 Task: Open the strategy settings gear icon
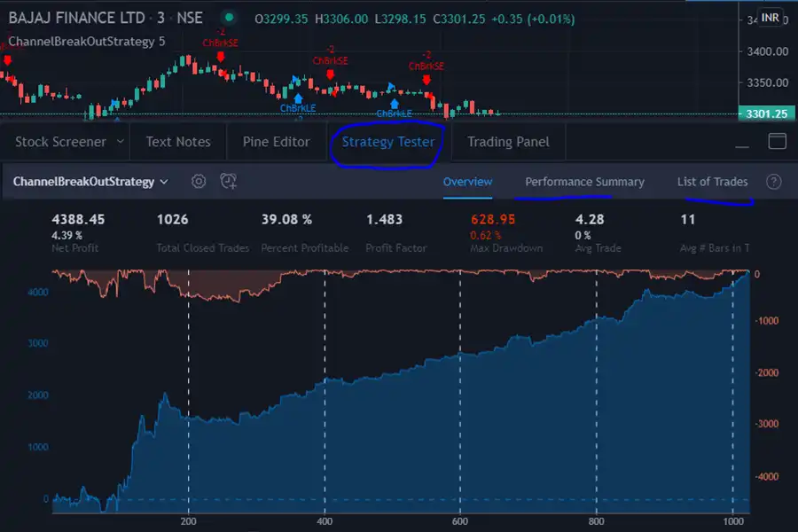pos(199,181)
